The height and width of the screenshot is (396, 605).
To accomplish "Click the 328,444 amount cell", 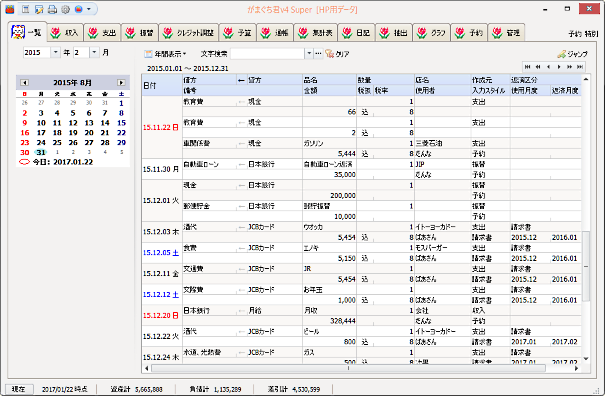I will (330, 321).
